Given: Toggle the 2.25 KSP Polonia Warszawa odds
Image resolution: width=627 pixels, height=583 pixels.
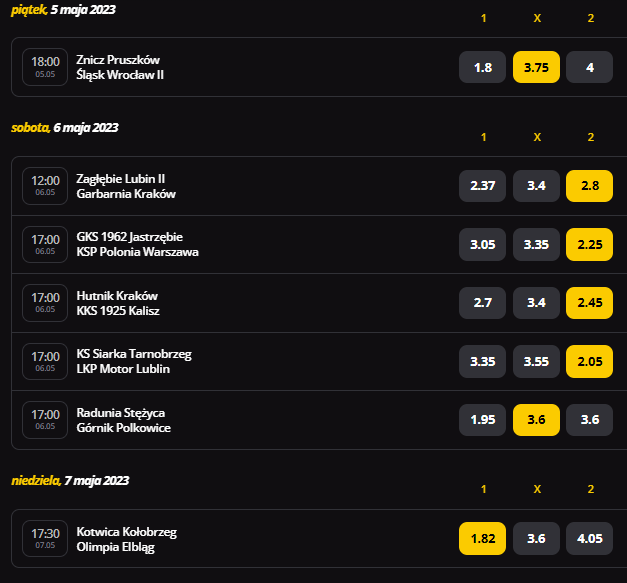Looking at the screenshot, I should click(589, 244).
